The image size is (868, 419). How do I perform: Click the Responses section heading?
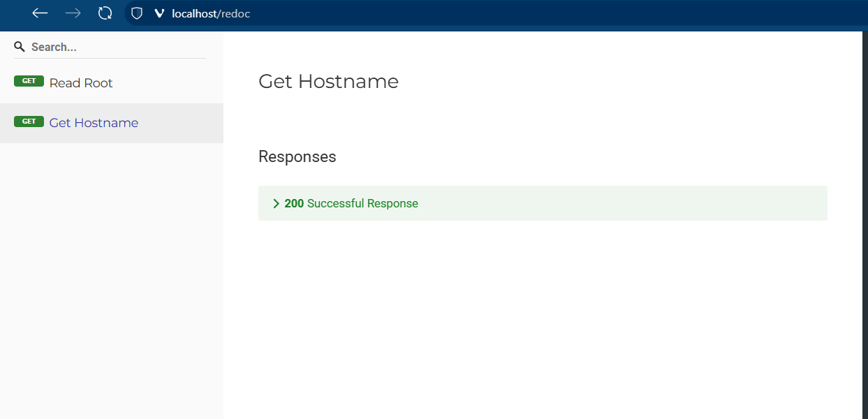click(x=297, y=156)
